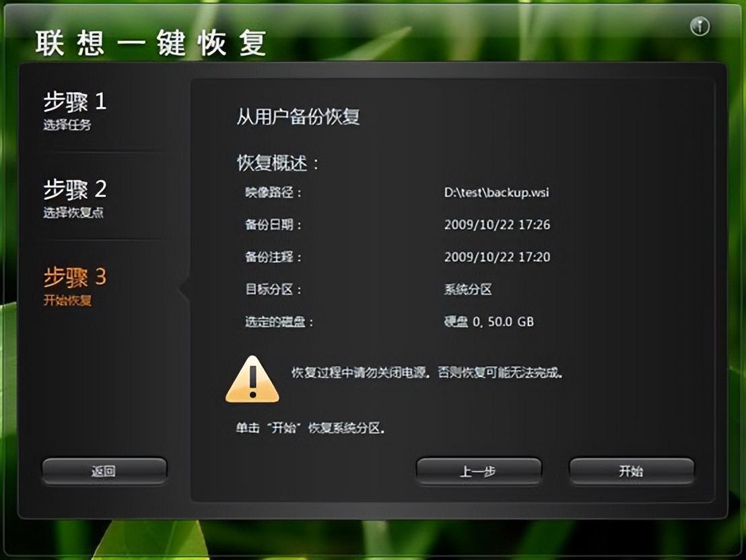Select 步骤 2 选择恢复点 in sidebar
746x560 pixels.
75,199
